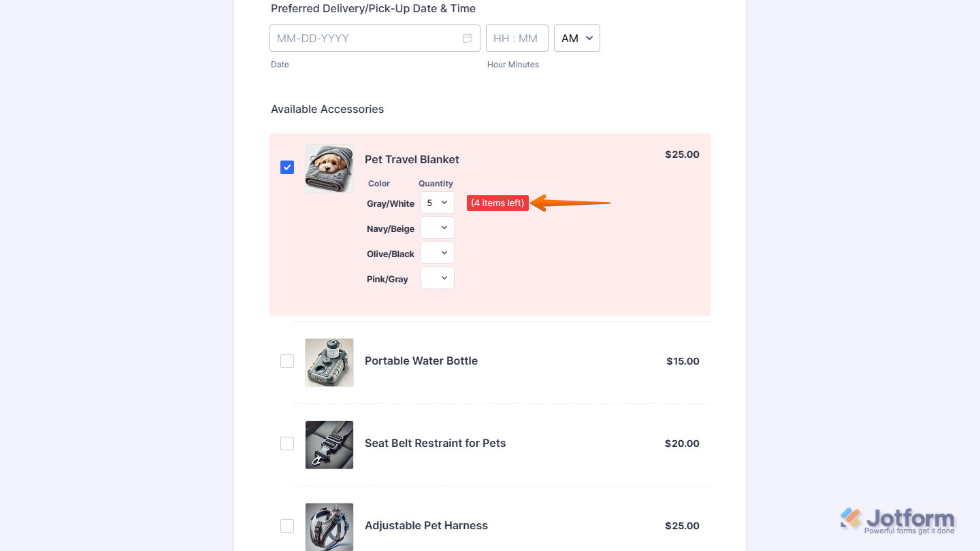Click the calendar icon in date field
Image resolution: width=980 pixels, height=551 pixels.
coord(468,38)
